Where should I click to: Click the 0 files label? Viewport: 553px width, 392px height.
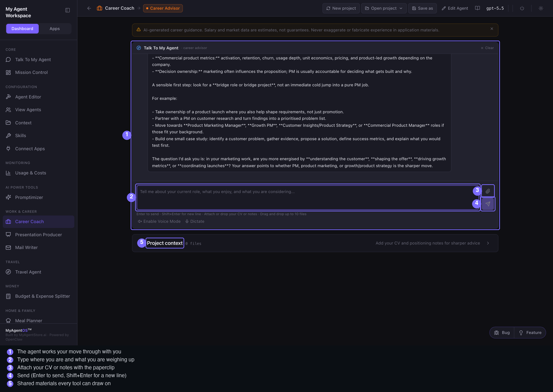(x=193, y=243)
